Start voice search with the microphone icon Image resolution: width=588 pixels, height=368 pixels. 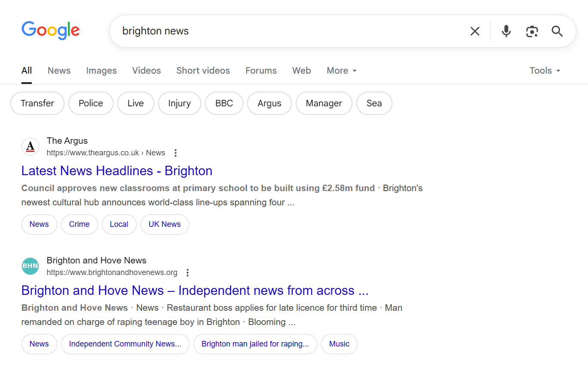coord(506,31)
